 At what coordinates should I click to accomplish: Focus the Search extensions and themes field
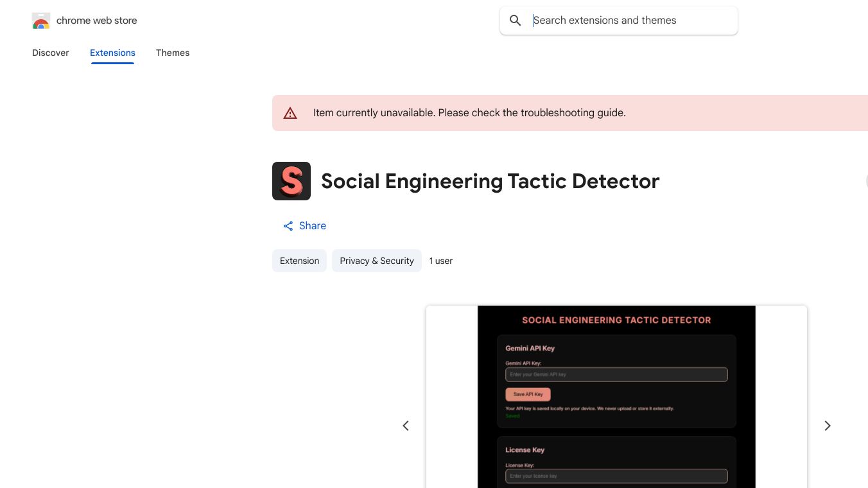pyautogui.click(x=629, y=21)
